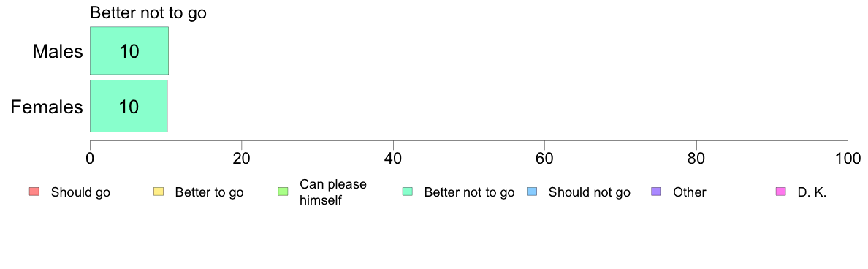
Task: Select the blue Should not go swatch
Action: (x=532, y=192)
